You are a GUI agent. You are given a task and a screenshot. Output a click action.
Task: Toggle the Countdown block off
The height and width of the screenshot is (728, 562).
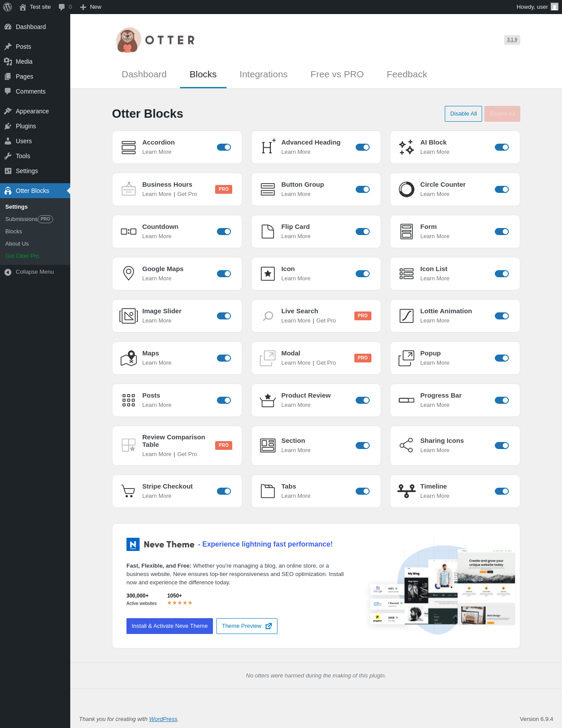(224, 232)
